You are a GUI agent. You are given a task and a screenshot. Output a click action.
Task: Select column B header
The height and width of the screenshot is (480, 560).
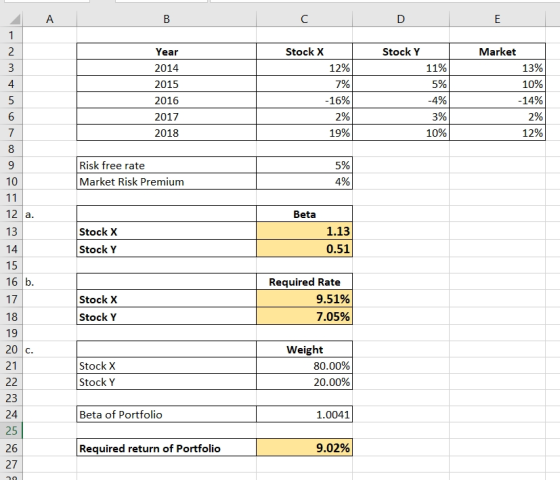pyautogui.click(x=166, y=19)
